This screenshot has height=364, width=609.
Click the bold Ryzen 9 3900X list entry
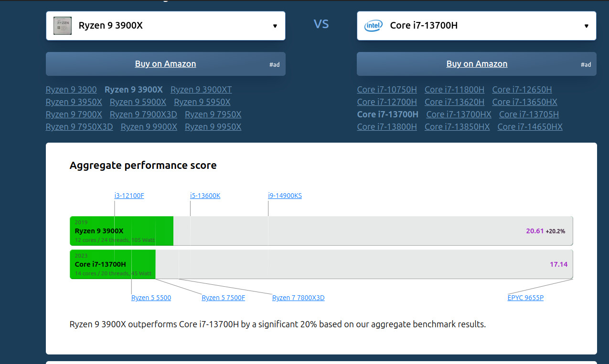[134, 90]
